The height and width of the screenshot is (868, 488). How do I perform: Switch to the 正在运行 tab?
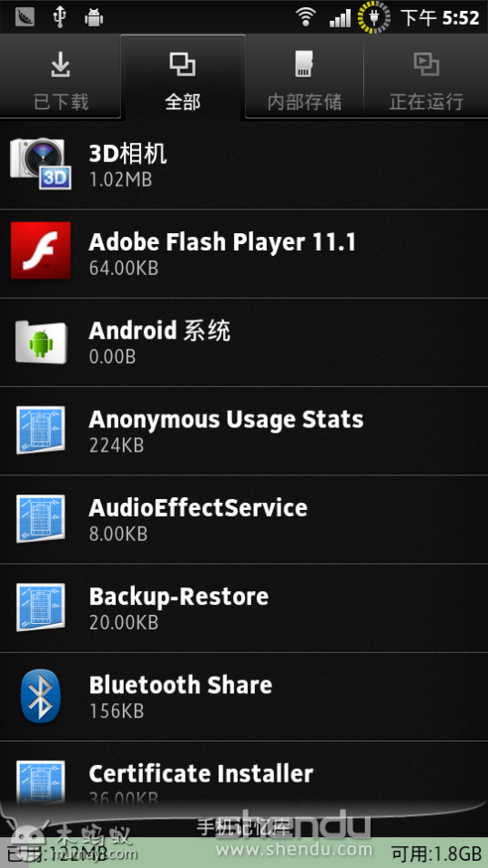426,77
